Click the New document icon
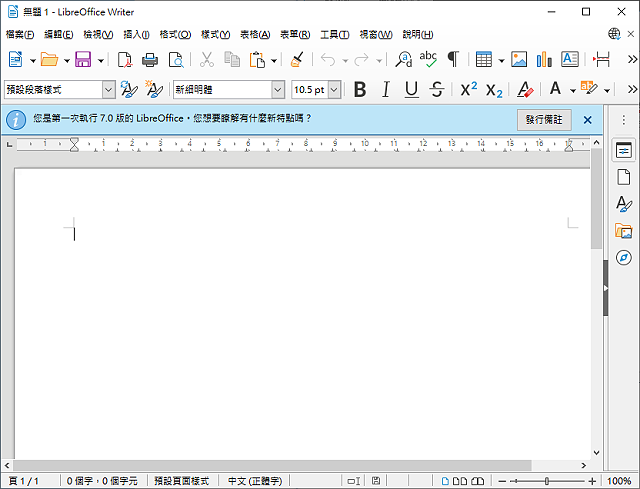The height and width of the screenshot is (489, 640). [x=16, y=60]
